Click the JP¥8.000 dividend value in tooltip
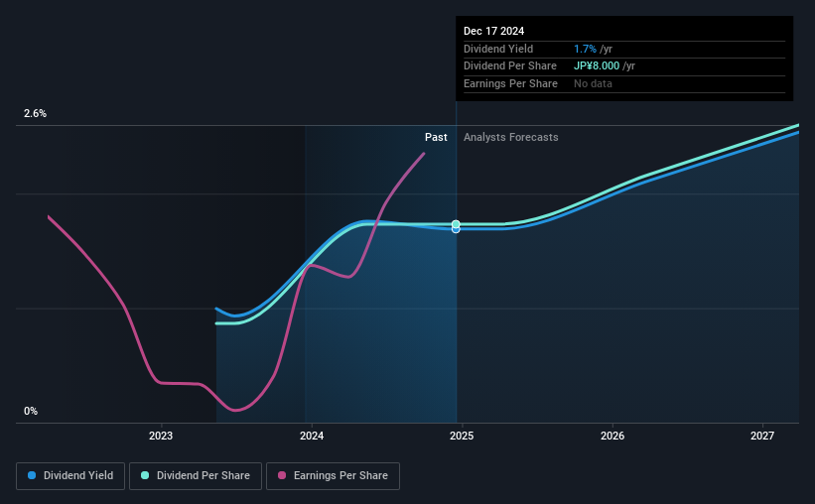Screen dimensions: 815x504 (x=597, y=66)
